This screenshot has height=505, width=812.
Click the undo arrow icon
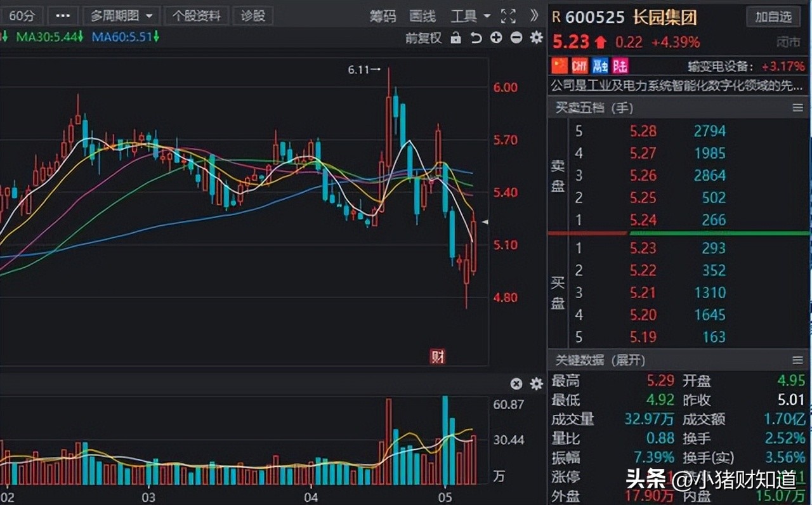click(x=476, y=38)
